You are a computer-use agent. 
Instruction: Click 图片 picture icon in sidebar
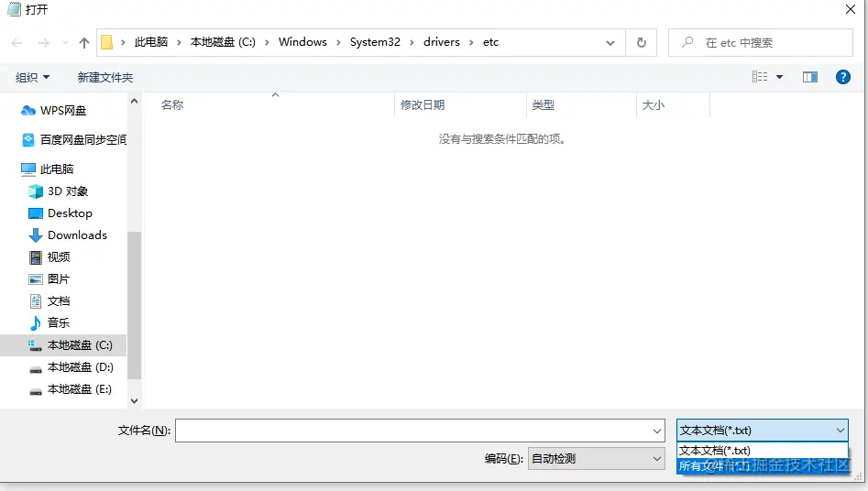pyautogui.click(x=36, y=279)
